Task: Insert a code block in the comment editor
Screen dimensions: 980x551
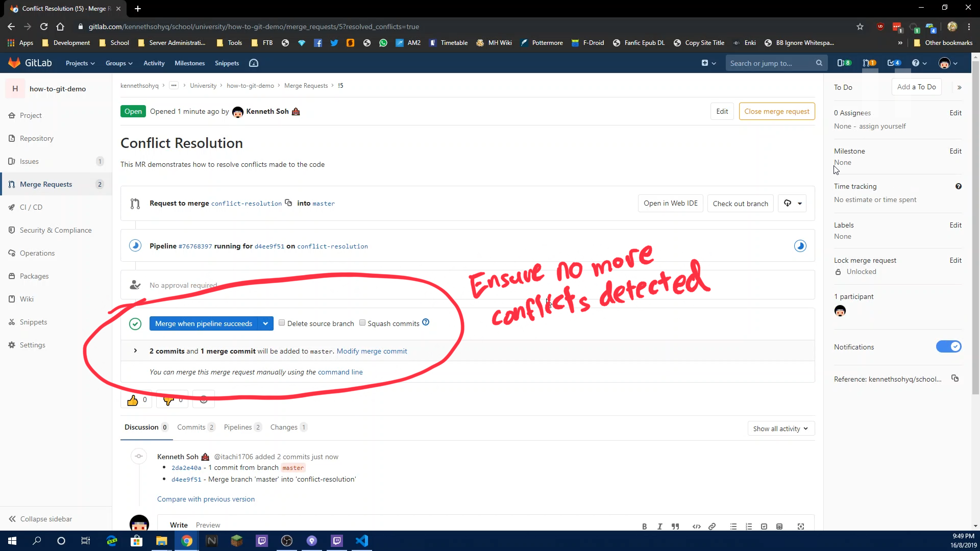Action: [697, 526]
